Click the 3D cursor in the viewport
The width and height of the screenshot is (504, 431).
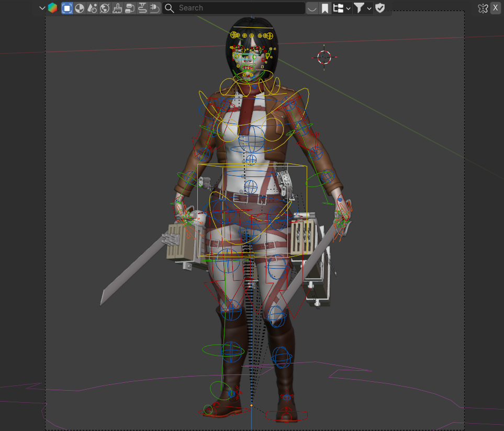(x=324, y=57)
